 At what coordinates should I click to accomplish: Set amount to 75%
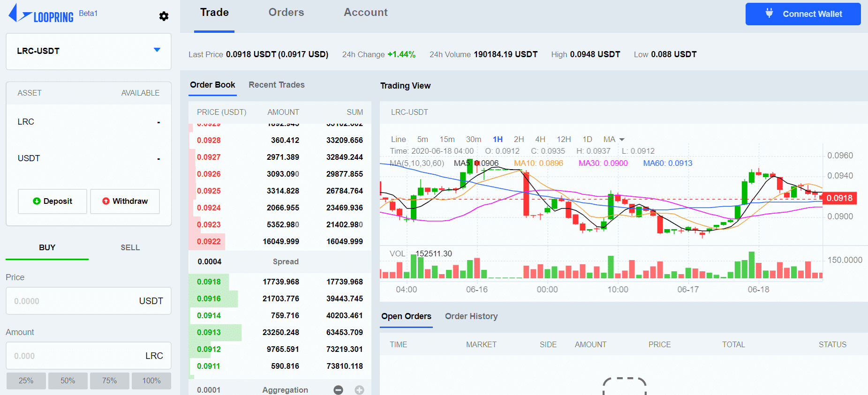pyautogui.click(x=110, y=381)
